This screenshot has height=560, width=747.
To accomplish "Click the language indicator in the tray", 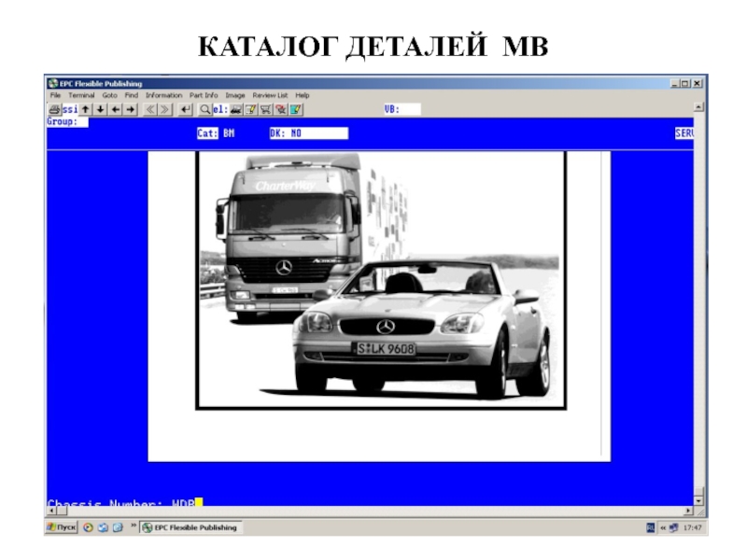I will 650,527.
